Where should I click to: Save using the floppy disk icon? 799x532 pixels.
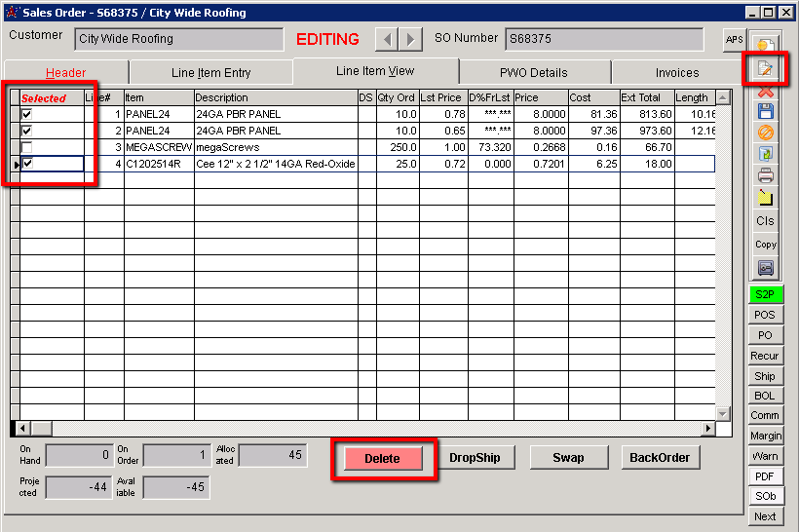tap(766, 111)
